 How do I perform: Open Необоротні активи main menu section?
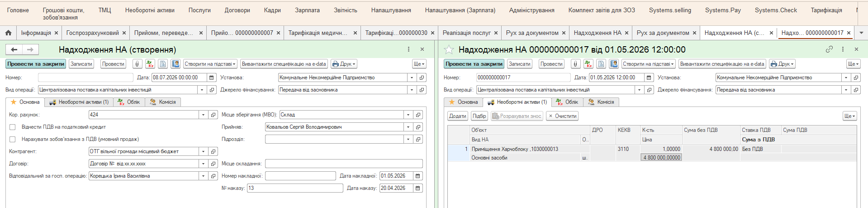(150, 10)
